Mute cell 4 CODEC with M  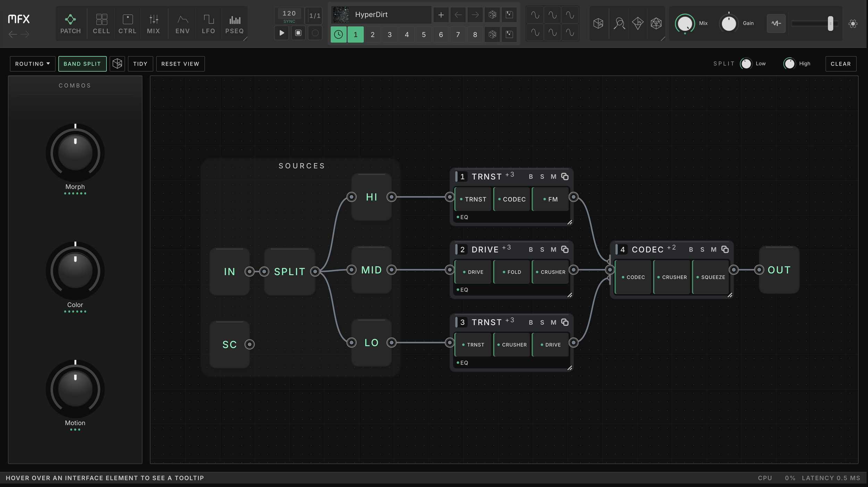pyautogui.click(x=713, y=249)
